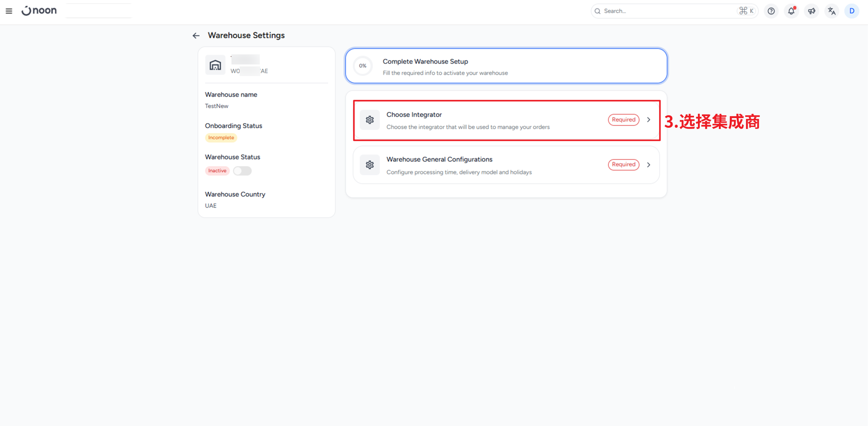Click the Choose Integrator gear icon
The height and width of the screenshot is (426, 868).
tap(370, 120)
